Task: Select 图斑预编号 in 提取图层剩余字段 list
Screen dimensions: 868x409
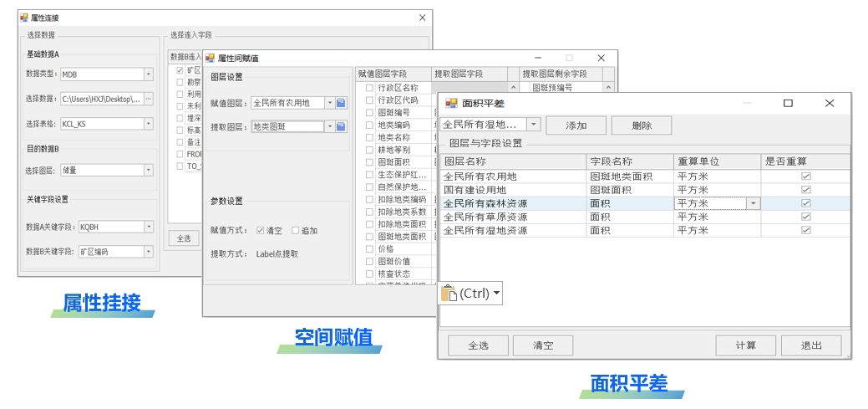Action: pos(552,88)
